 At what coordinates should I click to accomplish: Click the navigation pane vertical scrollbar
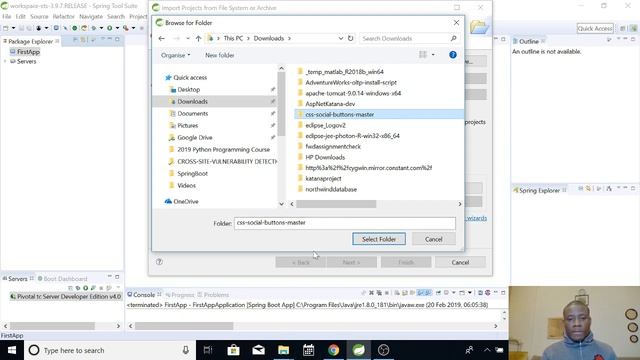click(281, 104)
